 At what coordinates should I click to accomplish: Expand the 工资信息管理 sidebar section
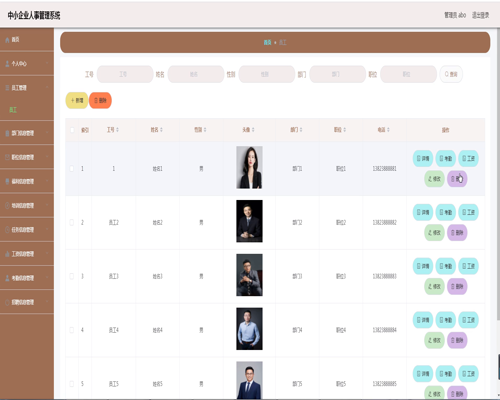coord(27,254)
